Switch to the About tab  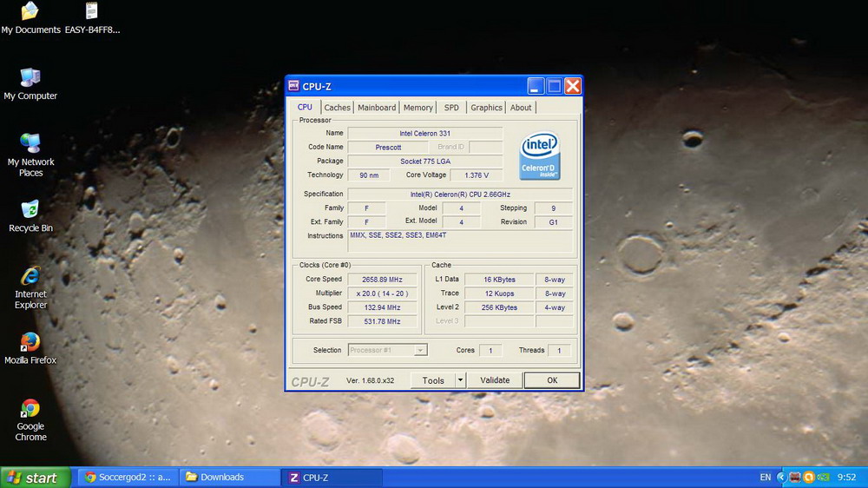pyautogui.click(x=520, y=108)
